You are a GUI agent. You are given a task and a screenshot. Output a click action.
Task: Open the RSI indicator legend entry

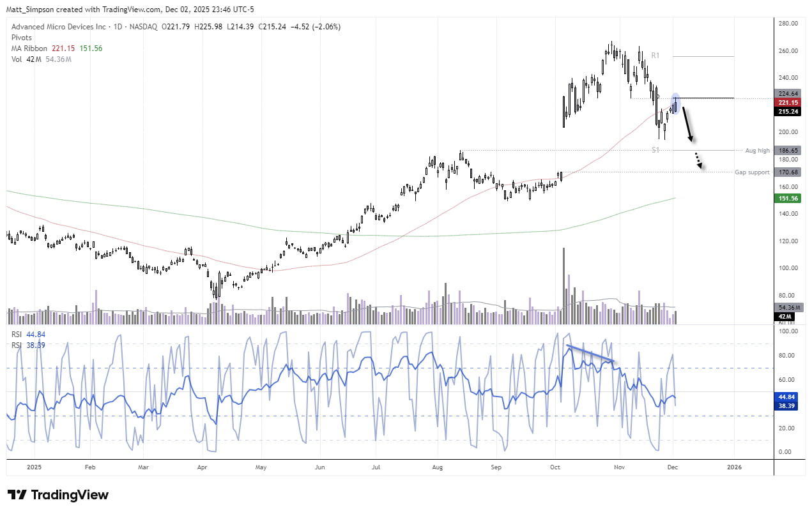click(16, 334)
